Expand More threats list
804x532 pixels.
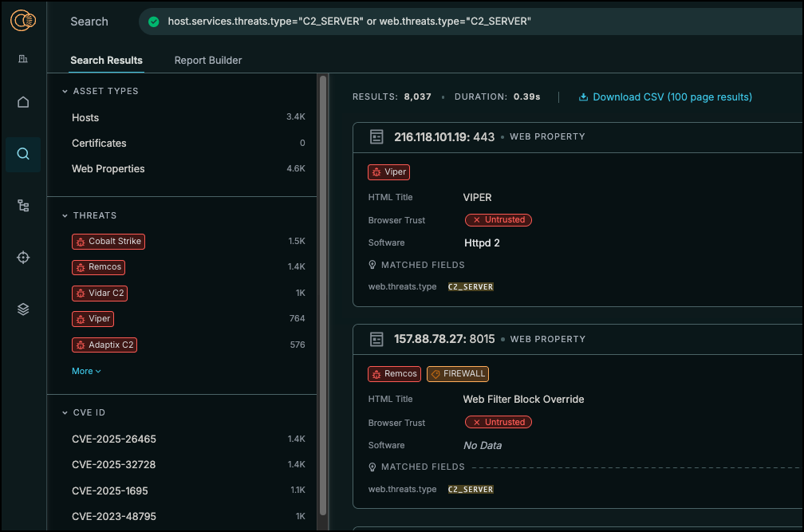(x=86, y=371)
